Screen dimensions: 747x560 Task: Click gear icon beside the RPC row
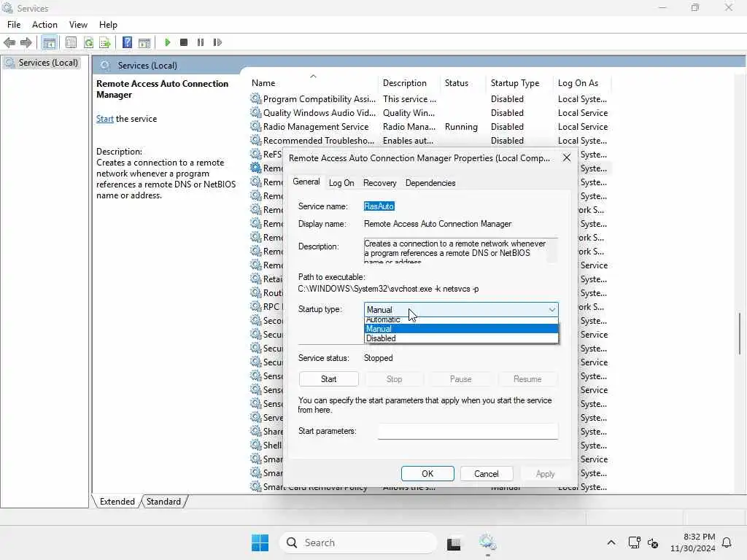tap(256, 306)
